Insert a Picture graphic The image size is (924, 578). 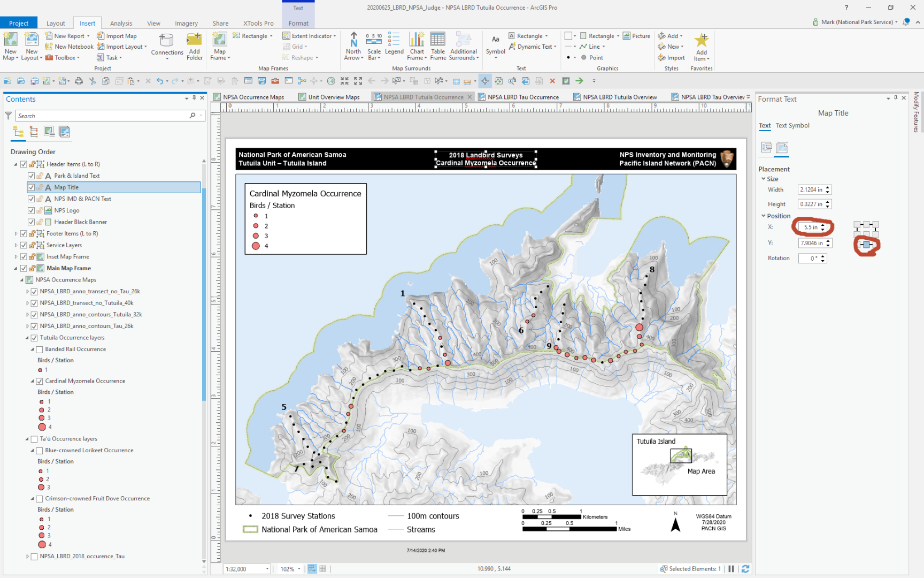(x=636, y=36)
